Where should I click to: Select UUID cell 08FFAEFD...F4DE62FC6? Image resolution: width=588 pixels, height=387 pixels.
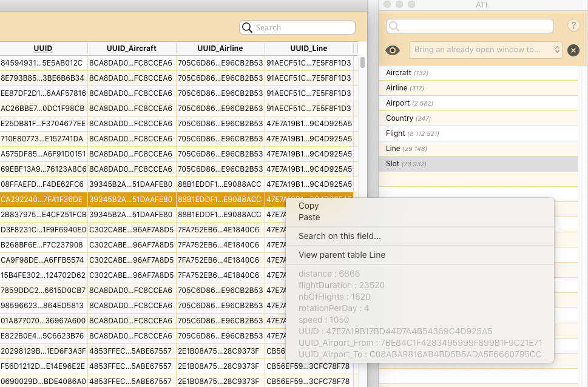point(44,184)
